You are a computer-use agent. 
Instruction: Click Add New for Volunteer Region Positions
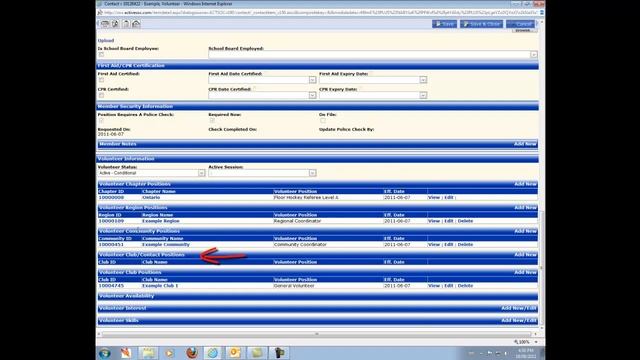click(525, 208)
